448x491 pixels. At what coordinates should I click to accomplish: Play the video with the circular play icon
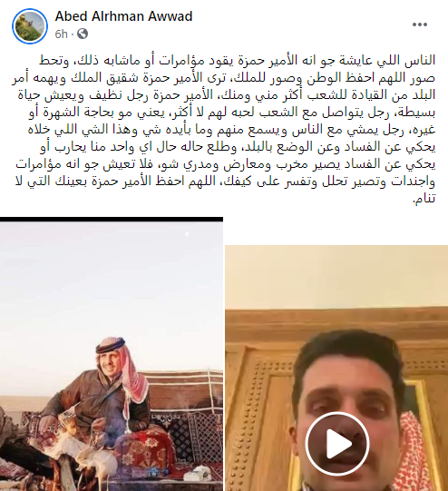coord(337,444)
